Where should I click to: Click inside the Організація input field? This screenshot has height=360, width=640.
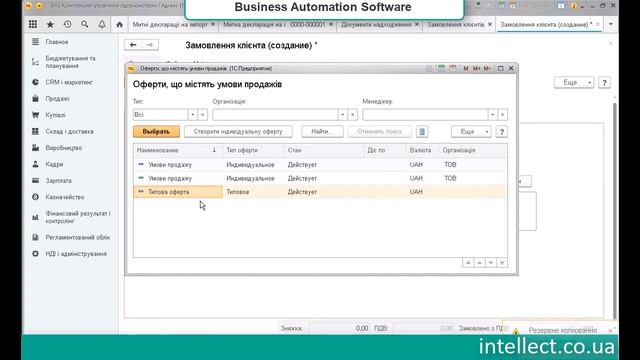(275, 115)
